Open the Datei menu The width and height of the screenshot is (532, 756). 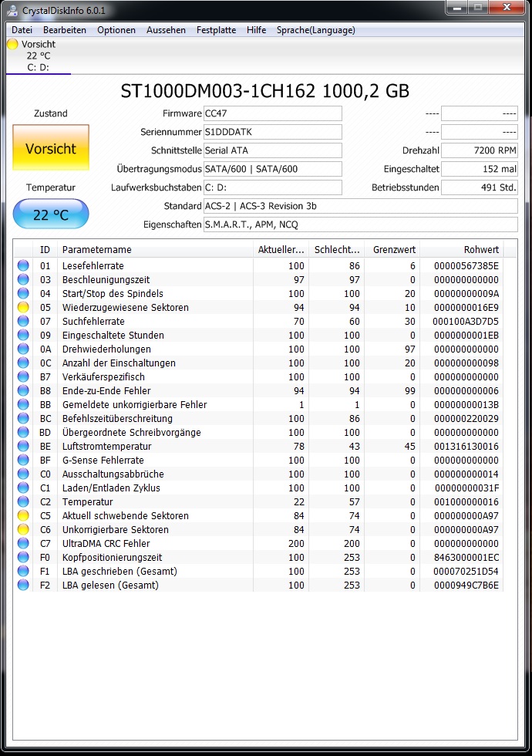pyautogui.click(x=22, y=30)
